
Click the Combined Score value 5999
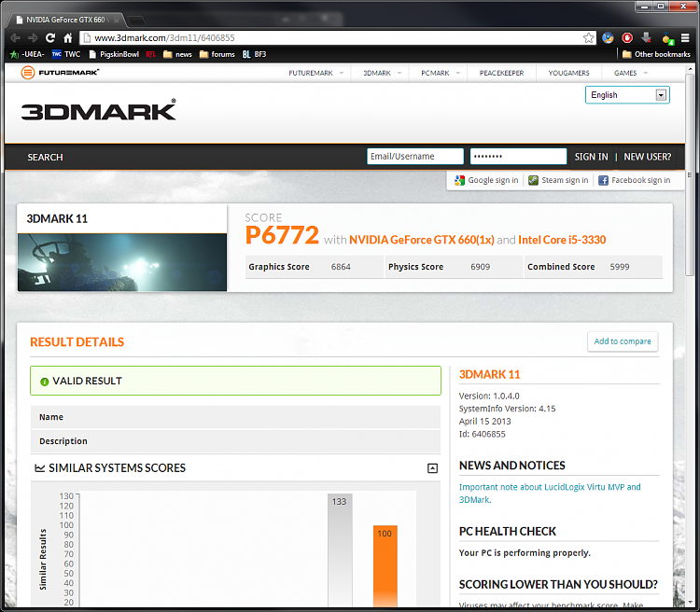620,267
